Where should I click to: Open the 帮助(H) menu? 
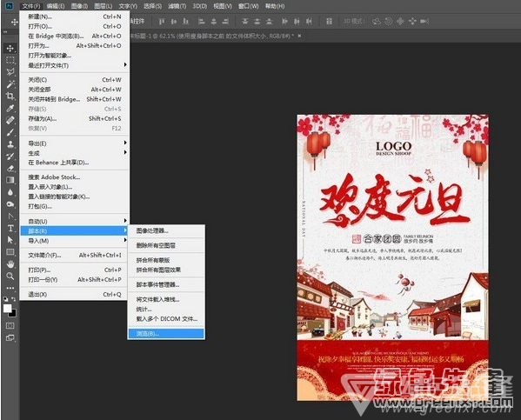(x=275, y=6)
